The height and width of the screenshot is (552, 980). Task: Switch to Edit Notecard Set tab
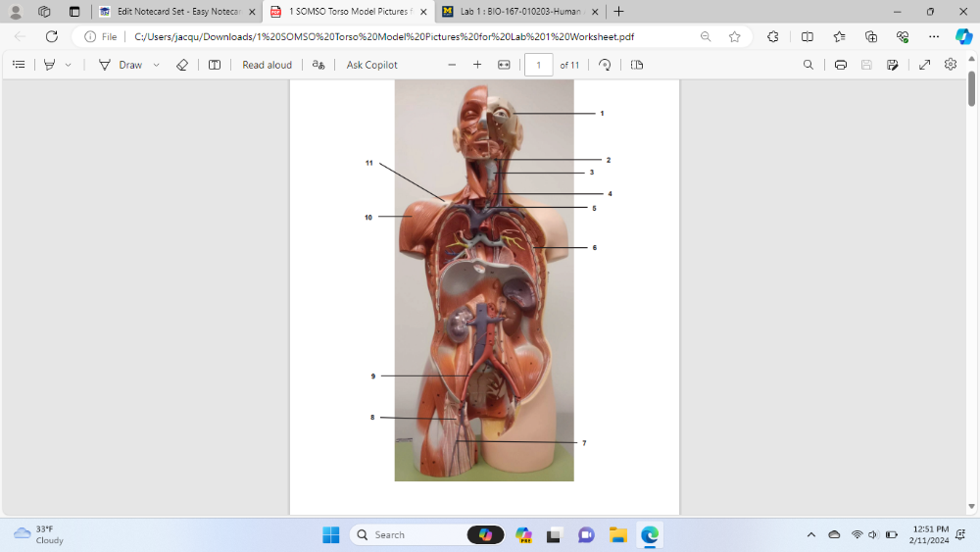[178, 12]
